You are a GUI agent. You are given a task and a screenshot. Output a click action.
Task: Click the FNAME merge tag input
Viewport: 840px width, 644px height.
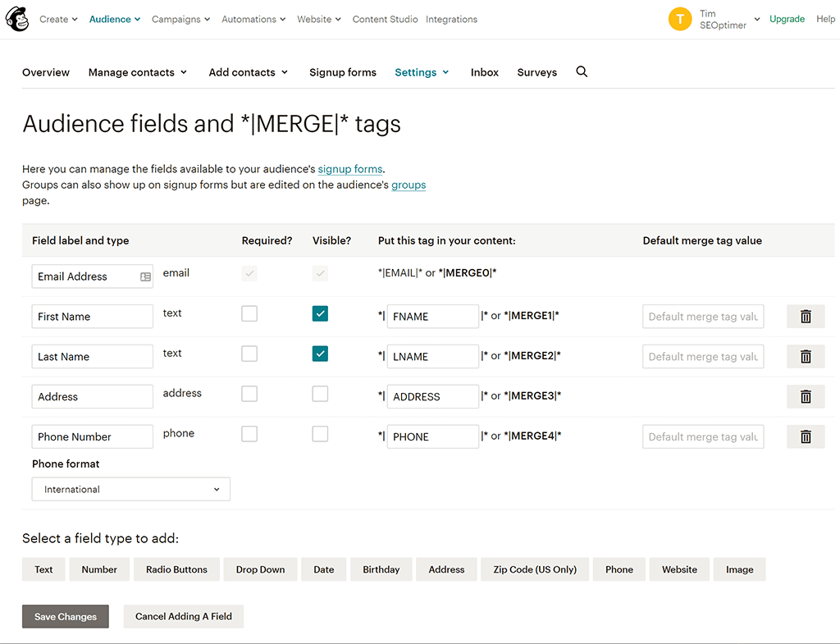432,317
